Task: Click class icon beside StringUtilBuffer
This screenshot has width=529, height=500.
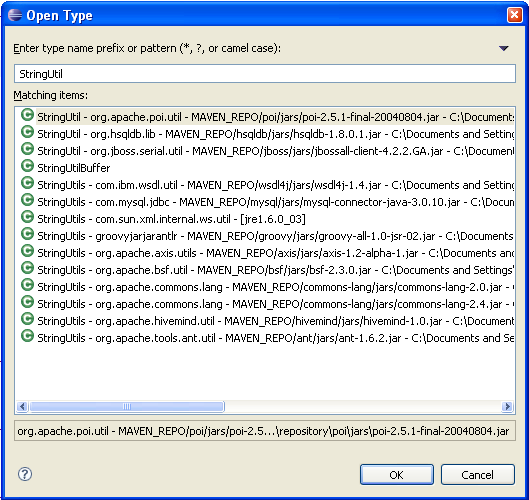Action: click(x=27, y=166)
